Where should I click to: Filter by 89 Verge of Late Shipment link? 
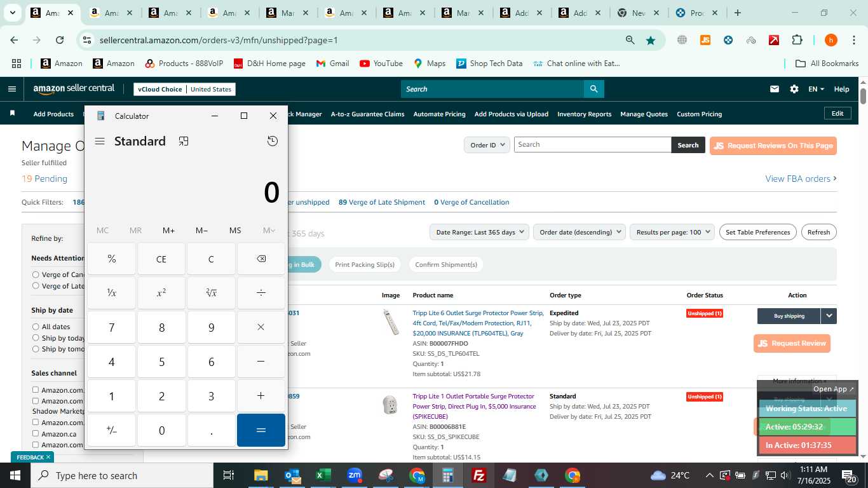click(382, 202)
